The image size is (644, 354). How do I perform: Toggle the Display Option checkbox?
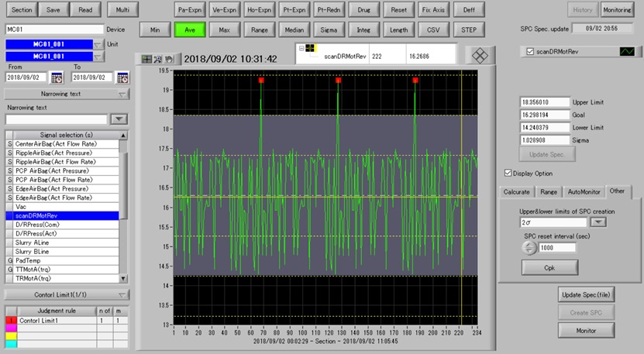pos(508,173)
